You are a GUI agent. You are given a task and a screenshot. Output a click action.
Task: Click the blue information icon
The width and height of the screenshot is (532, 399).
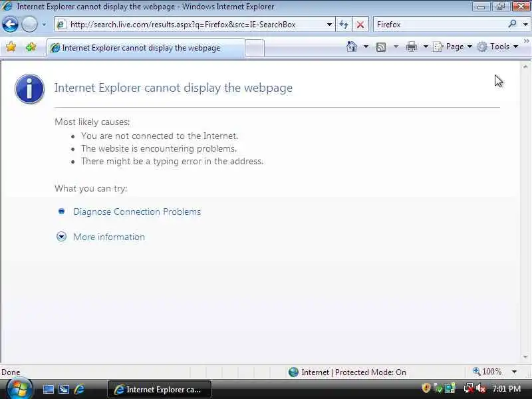point(29,89)
